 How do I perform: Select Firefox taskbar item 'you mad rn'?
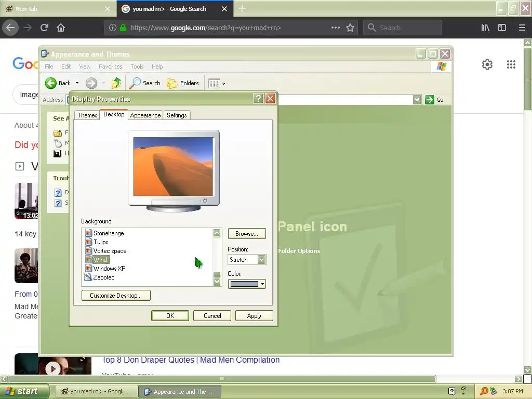pyautogui.click(x=96, y=392)
